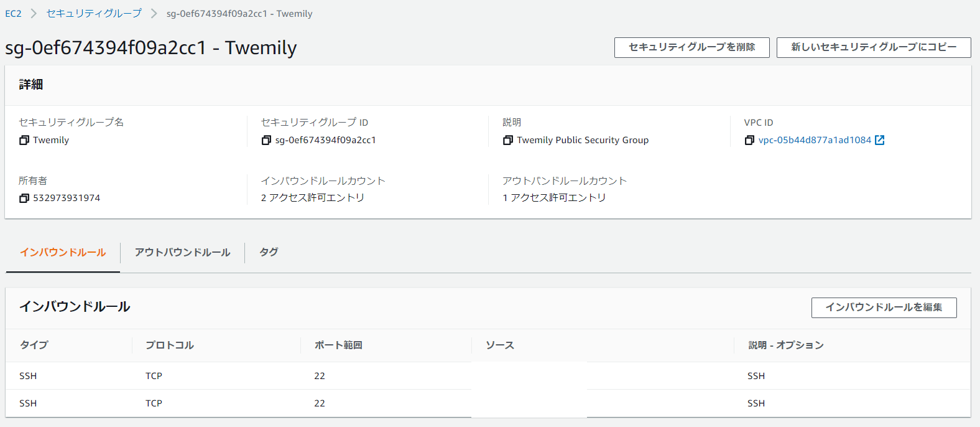Switch to the アウトバウンドルール tab
The width and height of the screenshot is (980, 427).
(x=182, y=252)
